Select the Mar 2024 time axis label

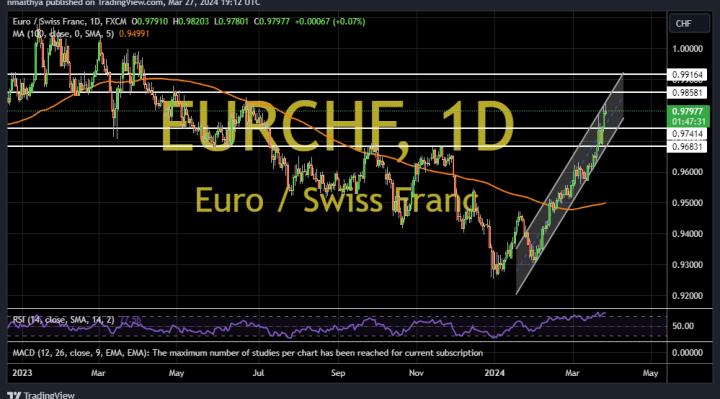pos(572,373)
